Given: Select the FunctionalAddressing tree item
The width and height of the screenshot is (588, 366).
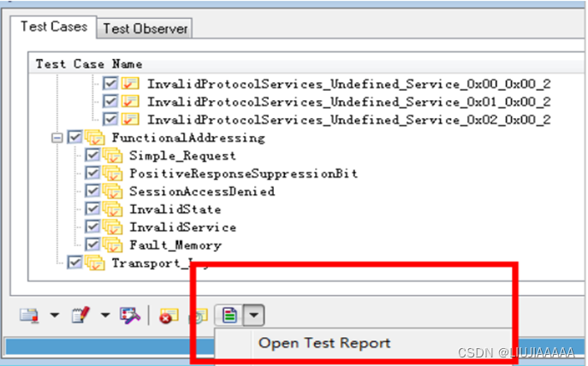Looking at the screenshot, I should (188, 138).
